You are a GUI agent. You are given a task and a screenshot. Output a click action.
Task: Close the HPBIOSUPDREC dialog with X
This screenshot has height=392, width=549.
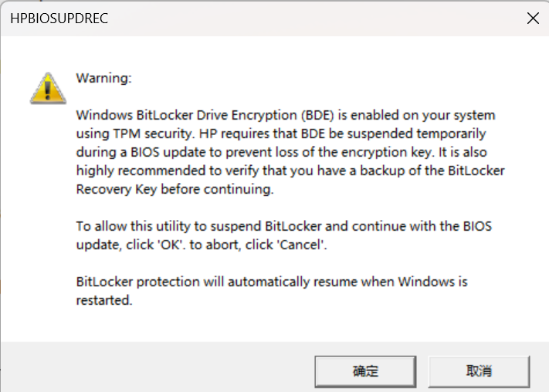point(532,19)
